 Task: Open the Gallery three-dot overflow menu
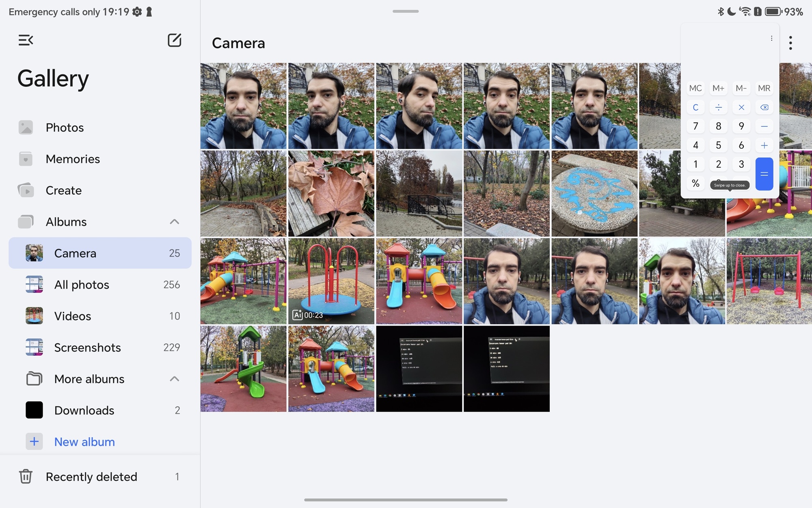point(790,43)
